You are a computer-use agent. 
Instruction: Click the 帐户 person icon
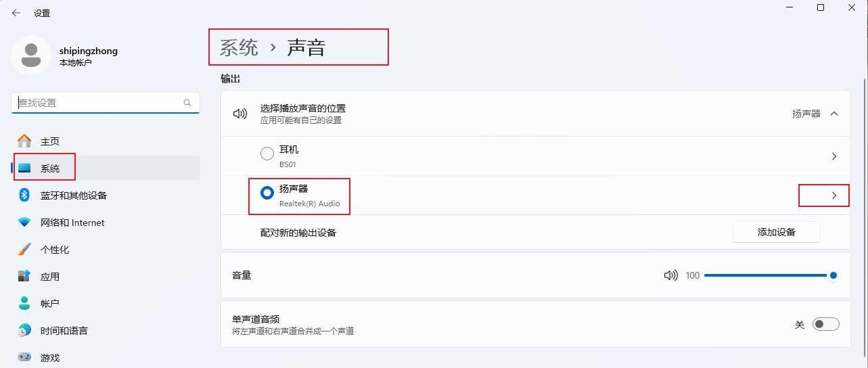24,304
